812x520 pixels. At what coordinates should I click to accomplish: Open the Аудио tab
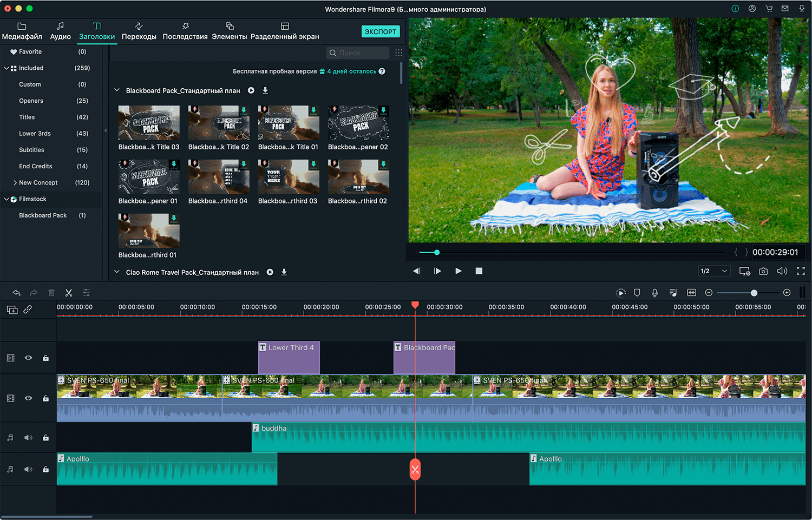(x=60, y=31)
